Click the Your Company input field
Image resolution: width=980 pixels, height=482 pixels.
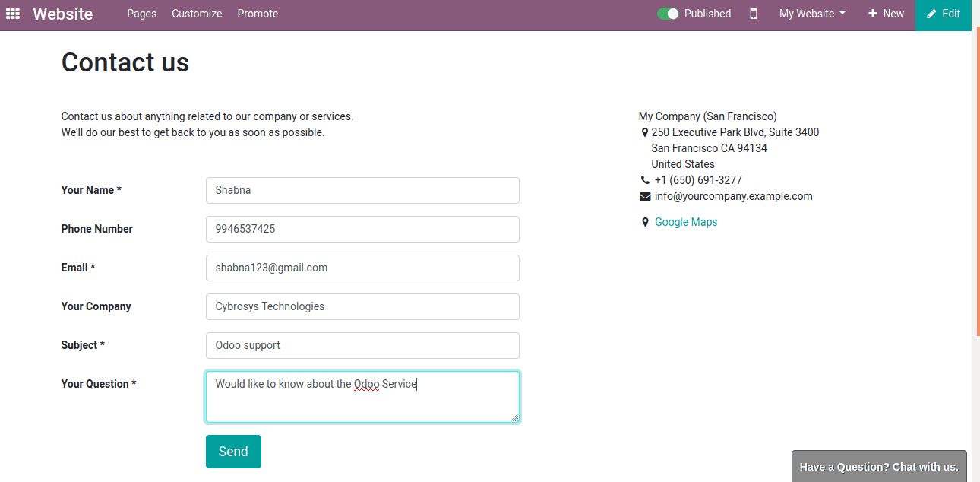tap(362, 306)
